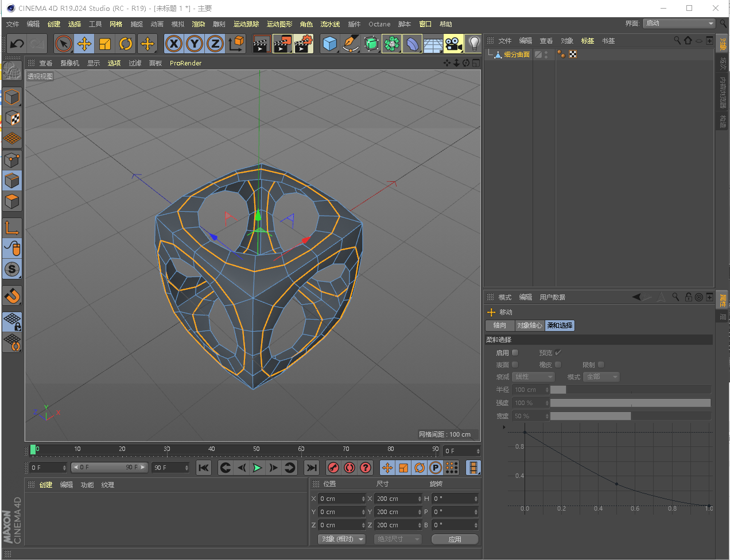The image size is (730, 560).
Task: Open the 界面 layout dropdown
Action: [x=679, y=24]
